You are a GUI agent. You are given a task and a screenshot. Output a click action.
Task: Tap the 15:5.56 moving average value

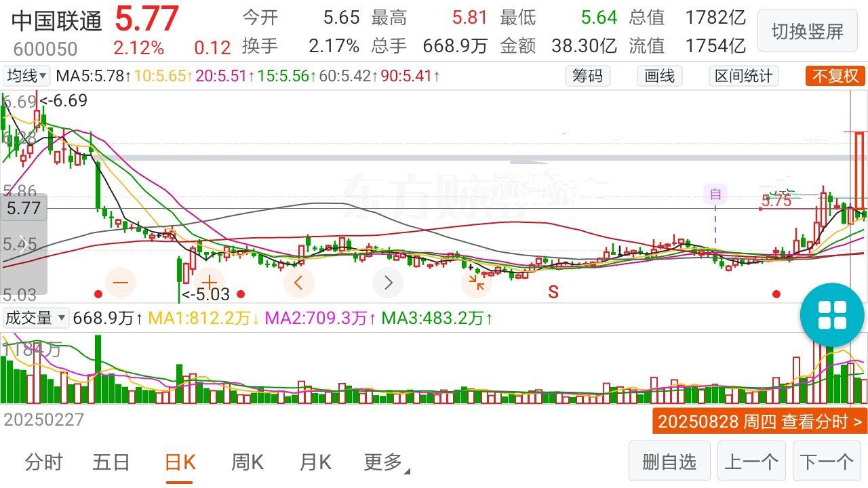(286, 76)
